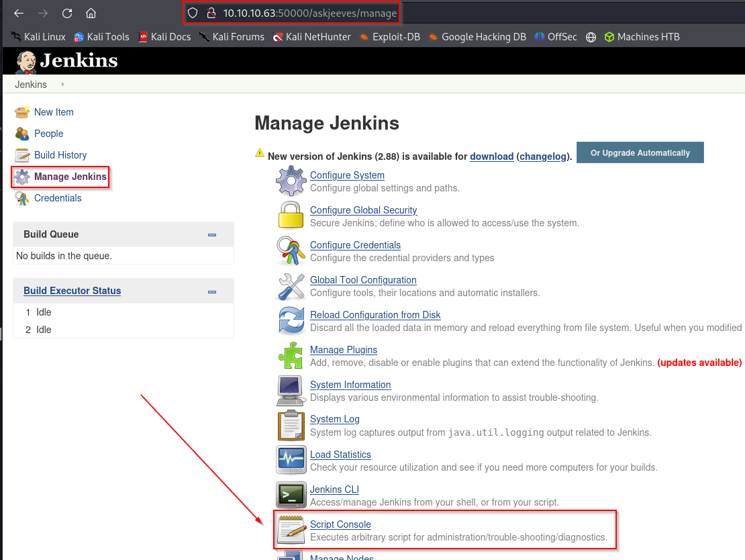Click the address bar URL field
This screenshot has height=560, width=745.
[310, 13]
